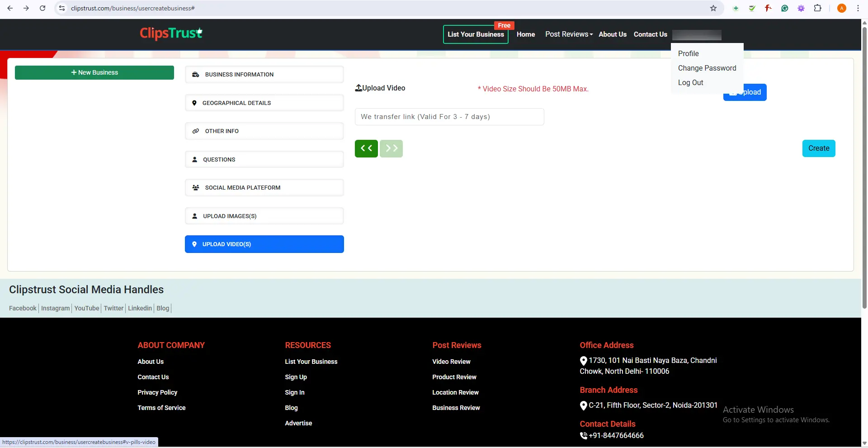Choose Change Password from user menu

coord(707,68)
